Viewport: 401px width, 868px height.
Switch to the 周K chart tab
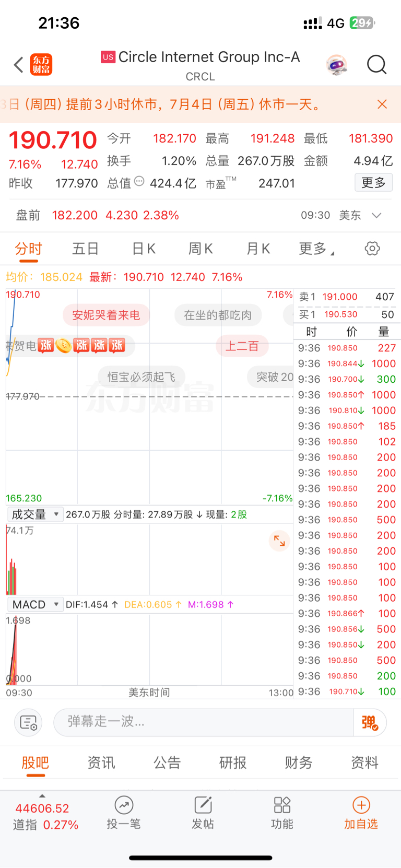click(x=200, y=249)
